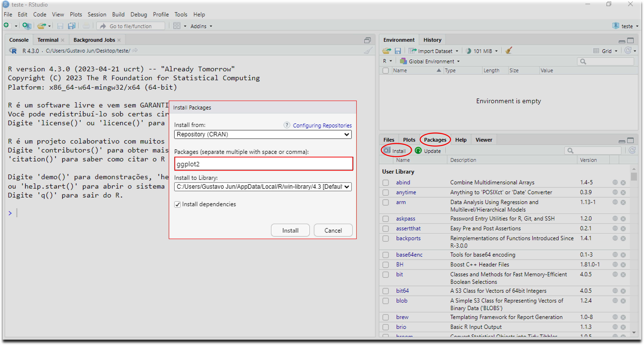Check the bit64 package checkbox
This screenshot has width=644, height=345.
click(x=386, y=291)
